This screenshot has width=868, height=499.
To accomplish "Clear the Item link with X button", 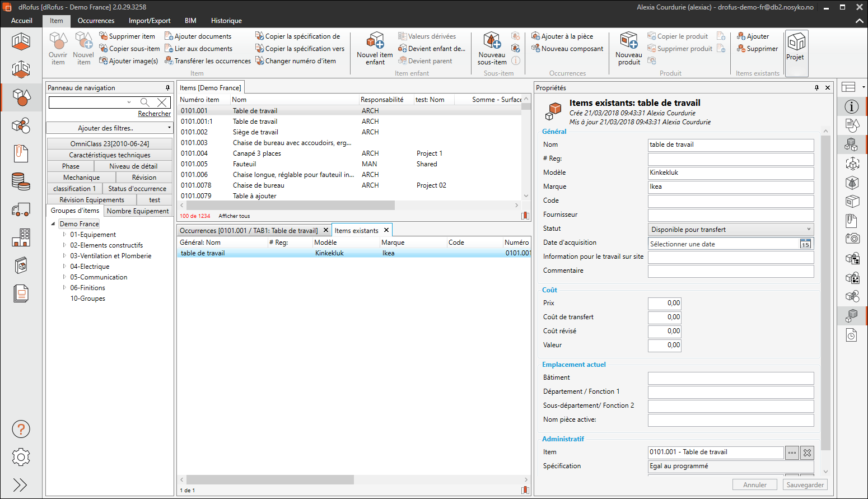I will point(807,453).
